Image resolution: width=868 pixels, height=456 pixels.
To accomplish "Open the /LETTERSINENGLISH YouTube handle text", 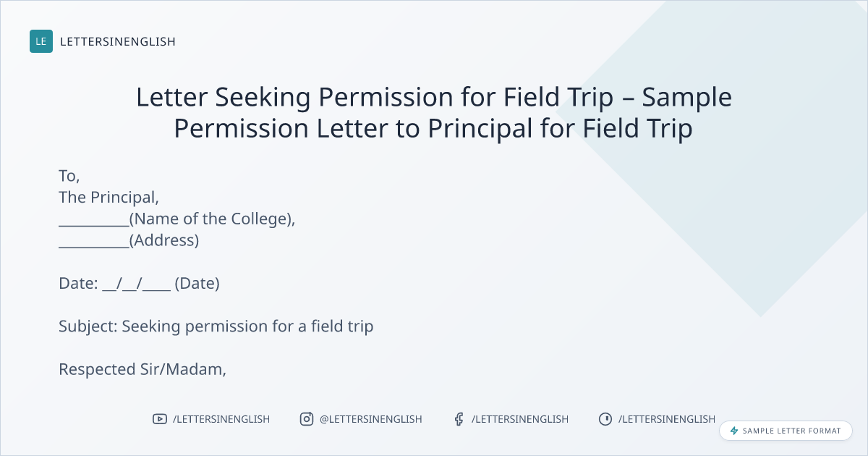I will [x=221, y=419].
